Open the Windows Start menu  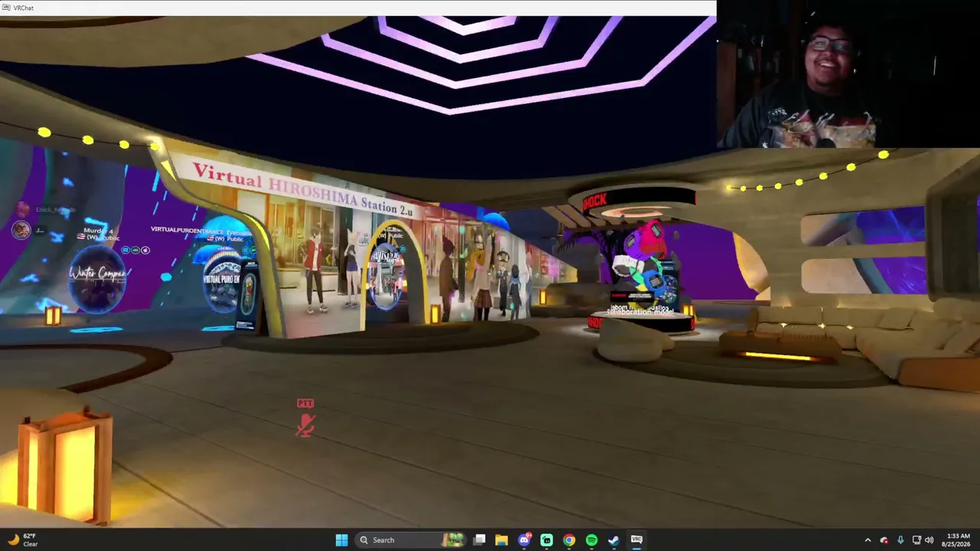(341, 540)
